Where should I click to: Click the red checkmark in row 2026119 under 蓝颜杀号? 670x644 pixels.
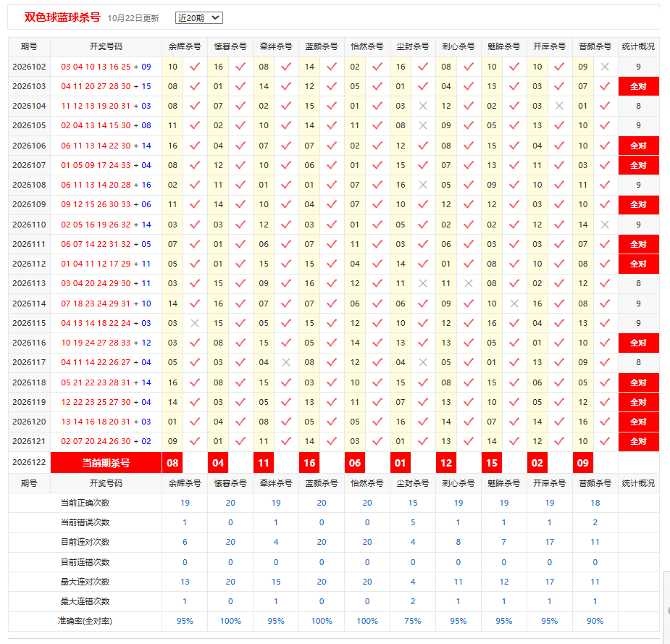tap(332, 402)
